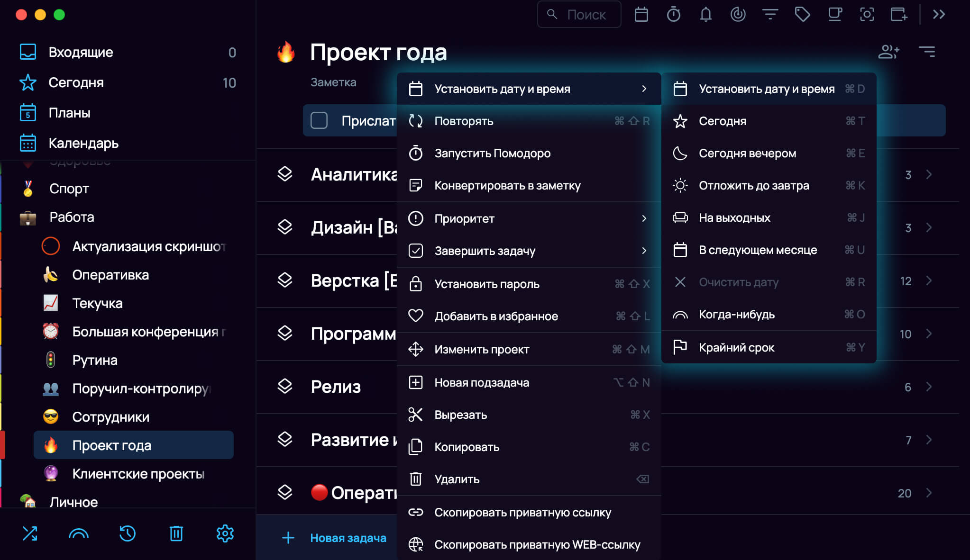Select Конвертировать в заметку menu item
The height and width of the screenshot is (560, 970).
tap(507, 185)
